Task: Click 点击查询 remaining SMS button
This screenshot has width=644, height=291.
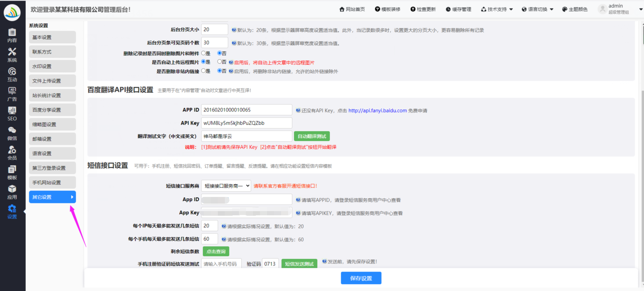Action: (x=216, y=251)
